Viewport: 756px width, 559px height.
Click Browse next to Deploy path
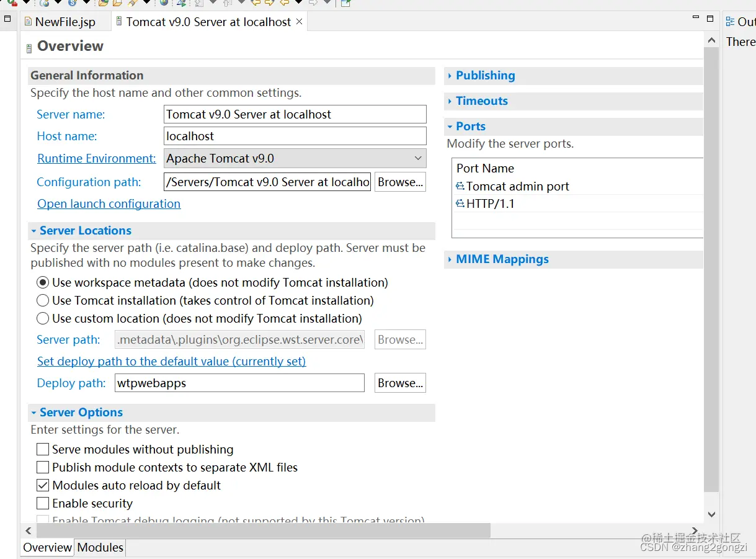401,383
